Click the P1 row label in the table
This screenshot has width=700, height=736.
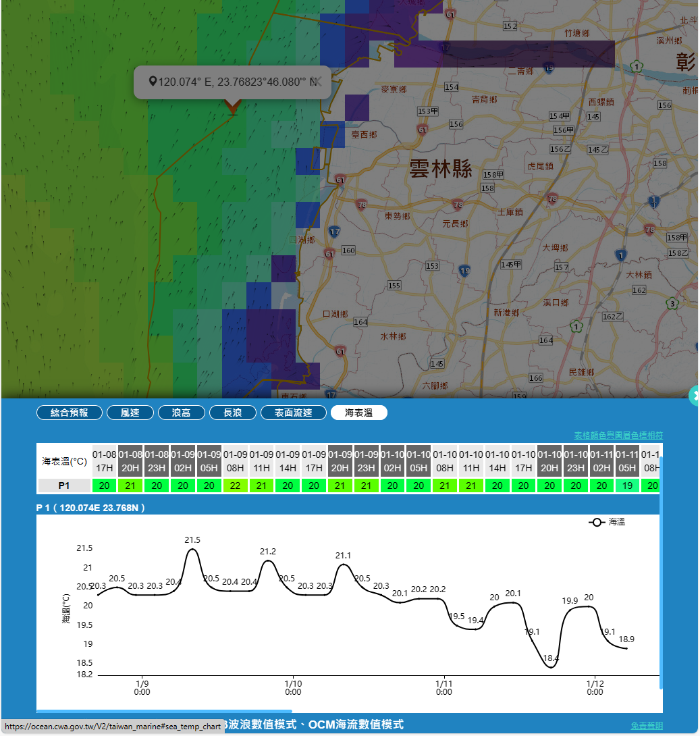[x=64, y=485]
